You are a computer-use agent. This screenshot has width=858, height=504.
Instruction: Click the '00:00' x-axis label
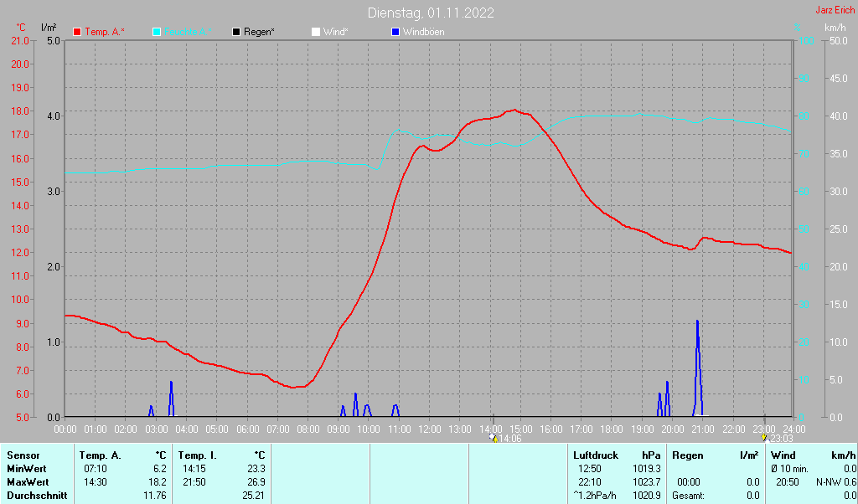(65, 429)
